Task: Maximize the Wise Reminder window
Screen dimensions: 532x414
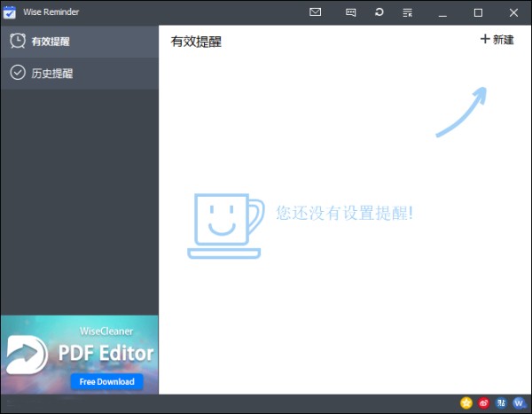Action: click(478, 13)
